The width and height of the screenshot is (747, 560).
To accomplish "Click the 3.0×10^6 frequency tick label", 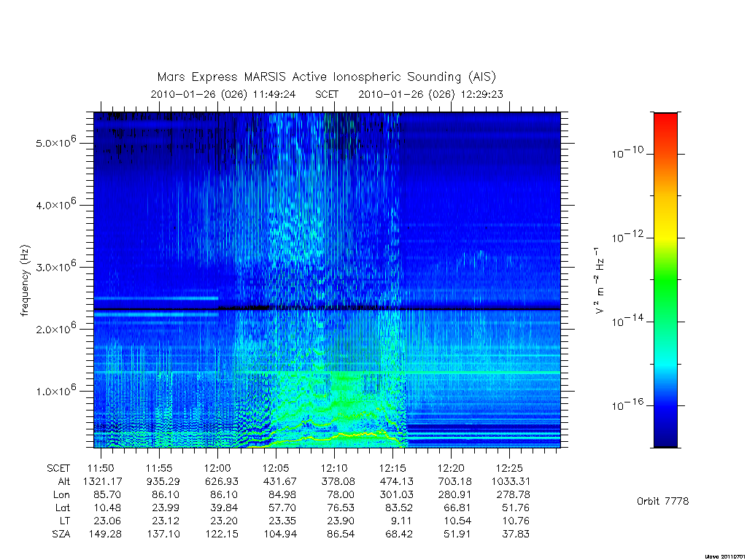I will click(55, 266).
